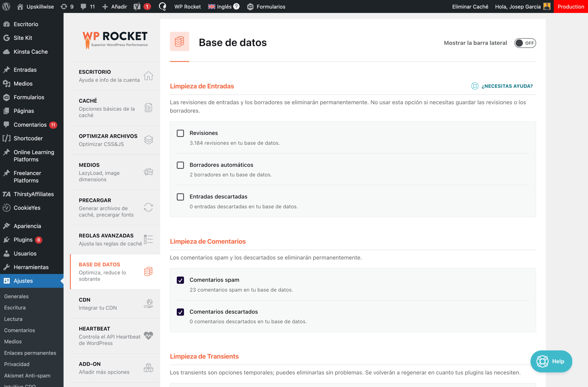Open the Añadir new content menu
This screenshot has width=588, height=387.
pos(114,7)
